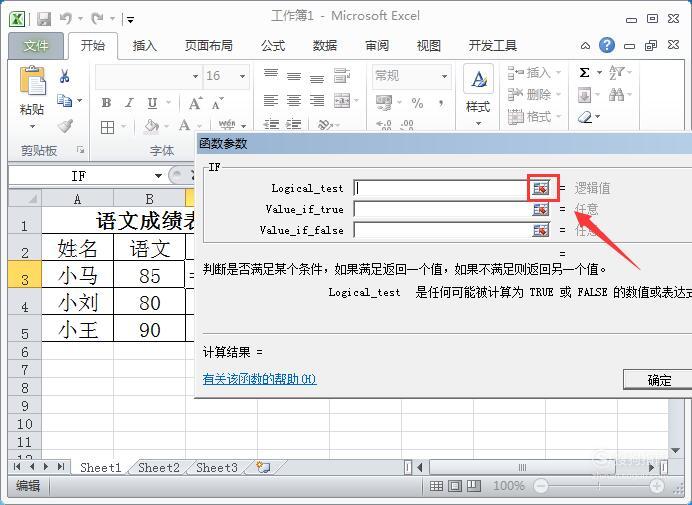
Task: Click Value_if_false range selector button
Action: click(x=541, y=230)
